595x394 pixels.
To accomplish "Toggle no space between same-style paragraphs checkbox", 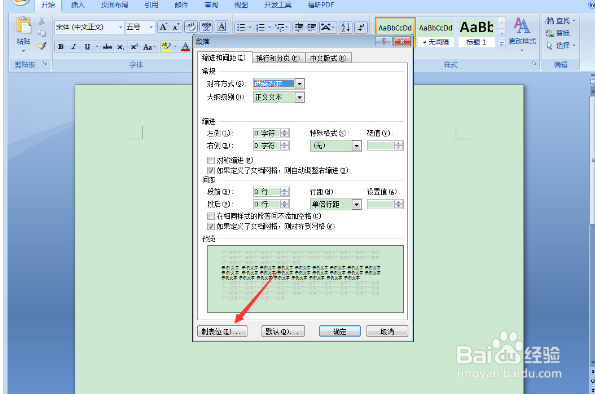I will (x=211, y=216).
